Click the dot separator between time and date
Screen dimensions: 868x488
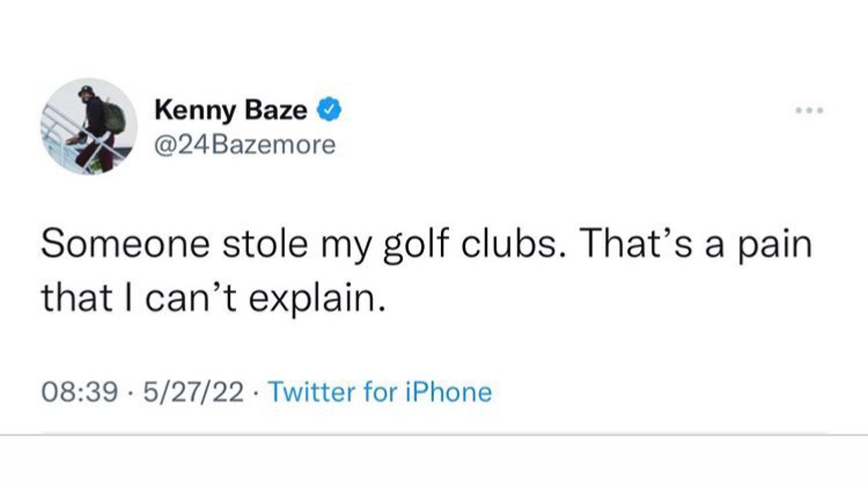coord(130,393)
